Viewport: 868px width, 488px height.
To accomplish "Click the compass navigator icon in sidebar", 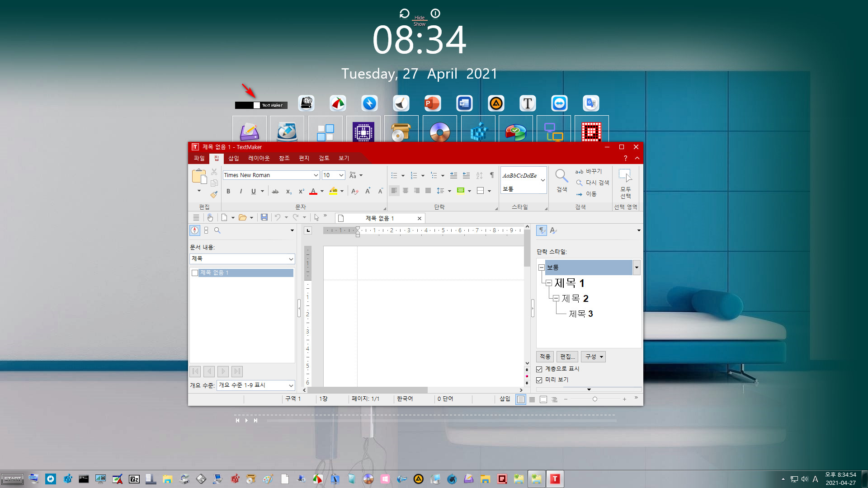I will point(195,230).
